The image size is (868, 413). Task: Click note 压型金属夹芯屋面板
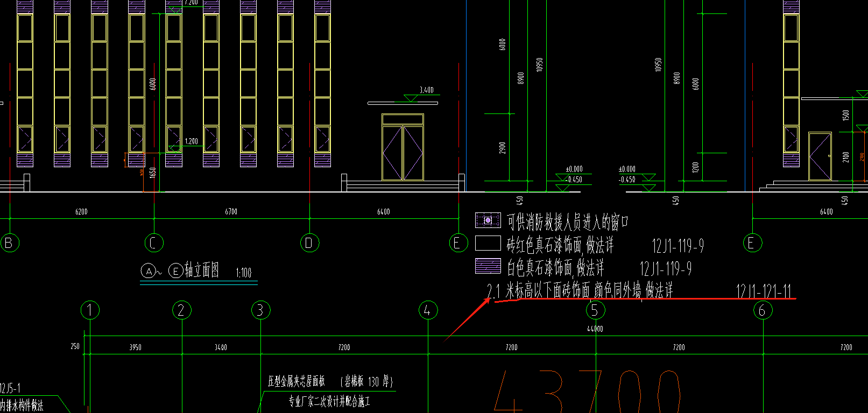297,382
